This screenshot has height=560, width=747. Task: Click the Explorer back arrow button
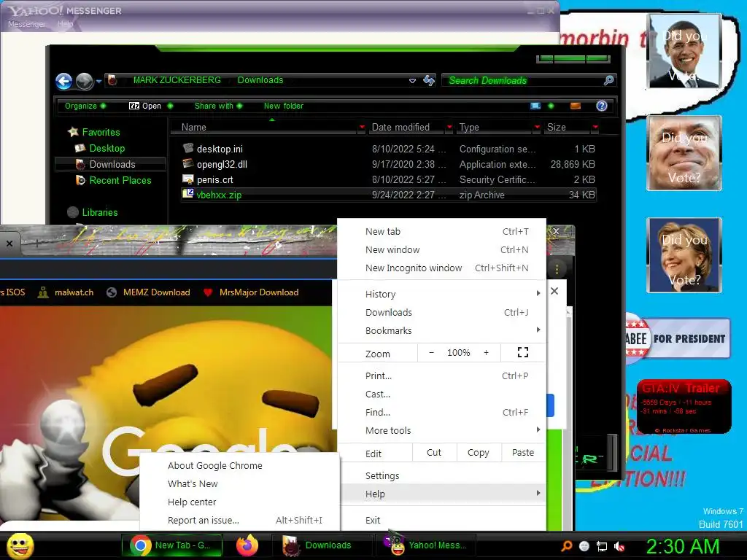pos(64,82)
